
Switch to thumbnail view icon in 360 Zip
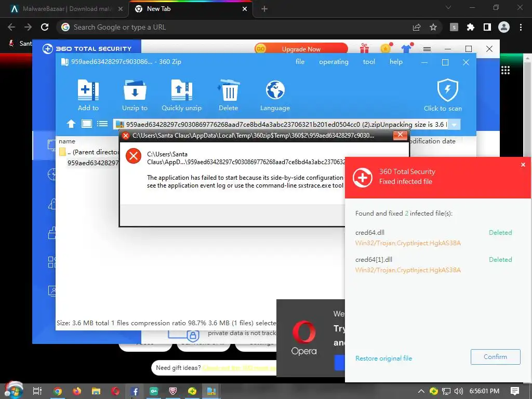87,124
